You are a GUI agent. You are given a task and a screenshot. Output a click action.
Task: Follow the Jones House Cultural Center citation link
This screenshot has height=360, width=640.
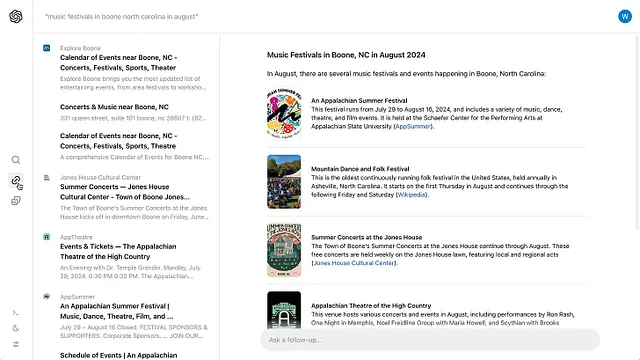pos(354,263)
